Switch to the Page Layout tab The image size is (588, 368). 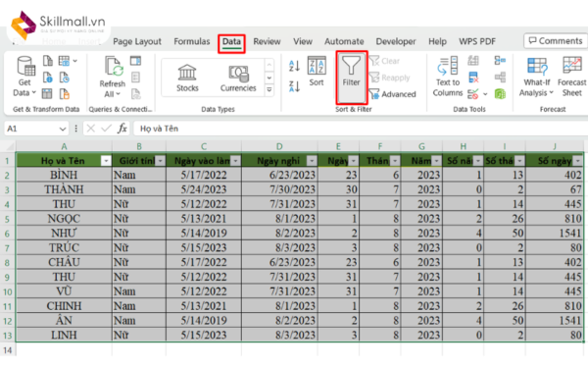(x=137, y=41)
